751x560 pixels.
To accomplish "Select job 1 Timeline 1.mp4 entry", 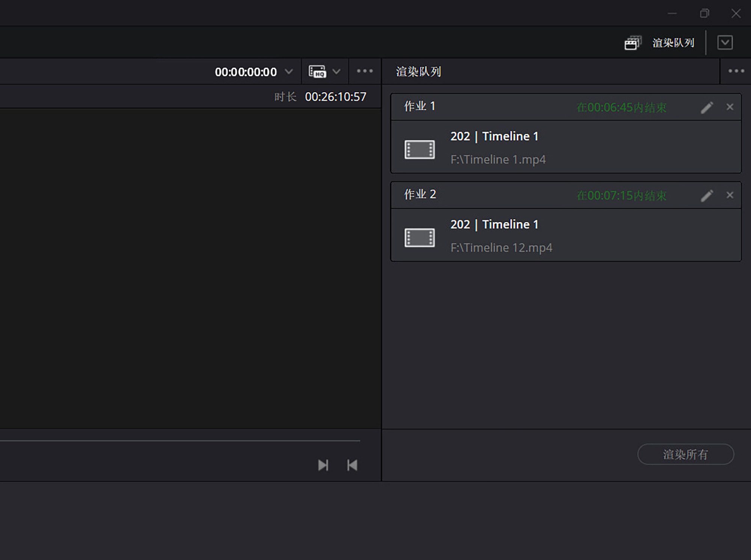I will click(x=498, y=159).
